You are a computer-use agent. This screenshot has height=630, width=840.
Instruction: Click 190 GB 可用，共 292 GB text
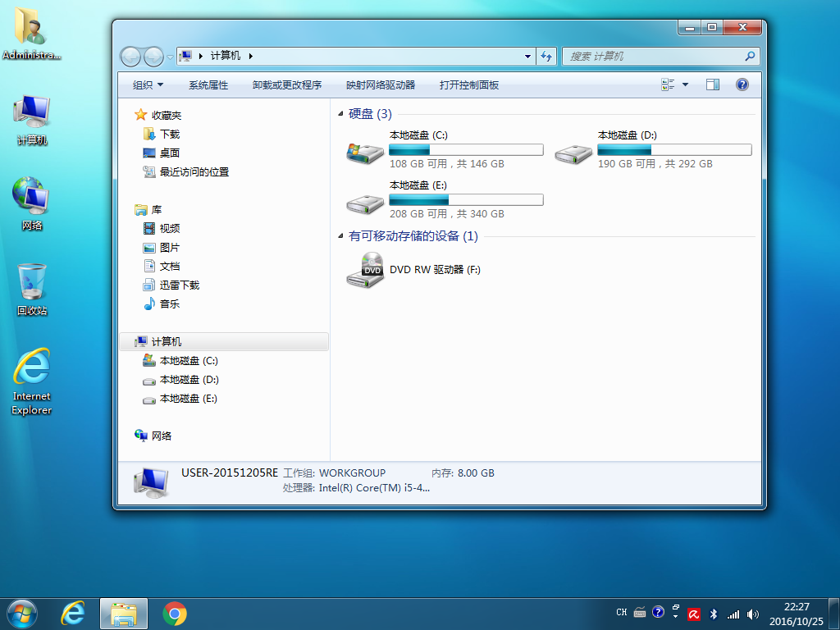pyautogui.click(x=655, y=164)
